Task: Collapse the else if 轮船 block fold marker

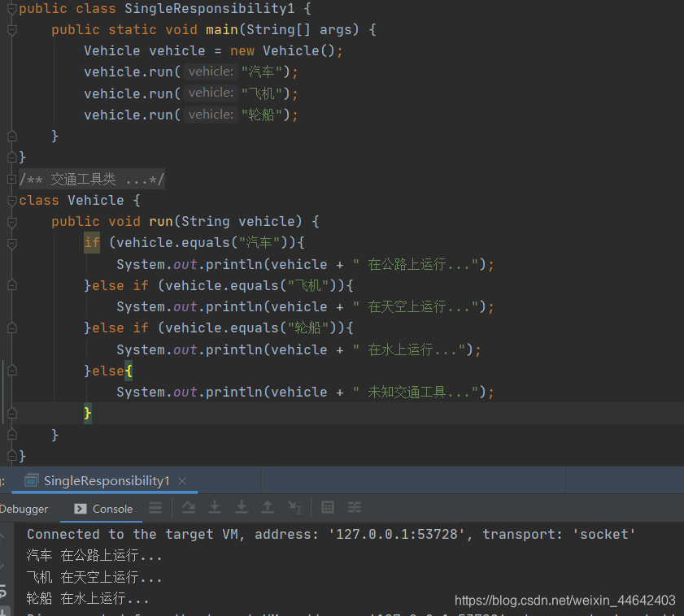Action: tap(12, 328)
